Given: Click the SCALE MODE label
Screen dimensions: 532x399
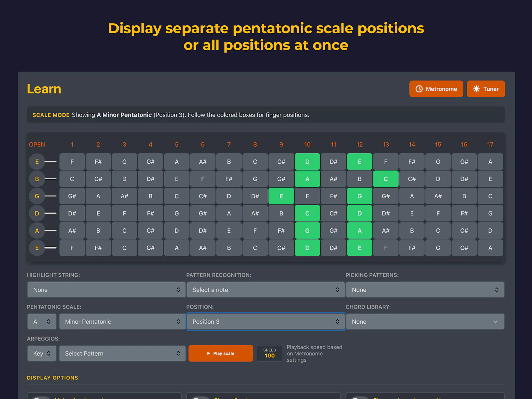Looking at the screenshot, I should [51, 115].
